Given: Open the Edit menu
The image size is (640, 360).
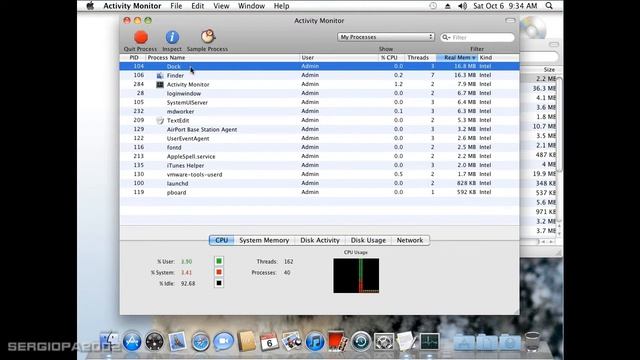Looking at the screenshot, I should pos(198,6).
